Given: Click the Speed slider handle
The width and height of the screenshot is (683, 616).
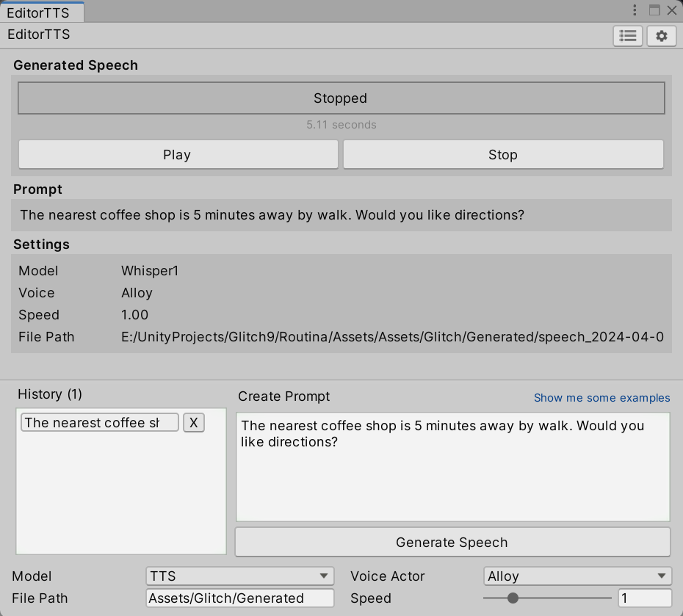Looking at the screenshot, I should tap(513, 598).
